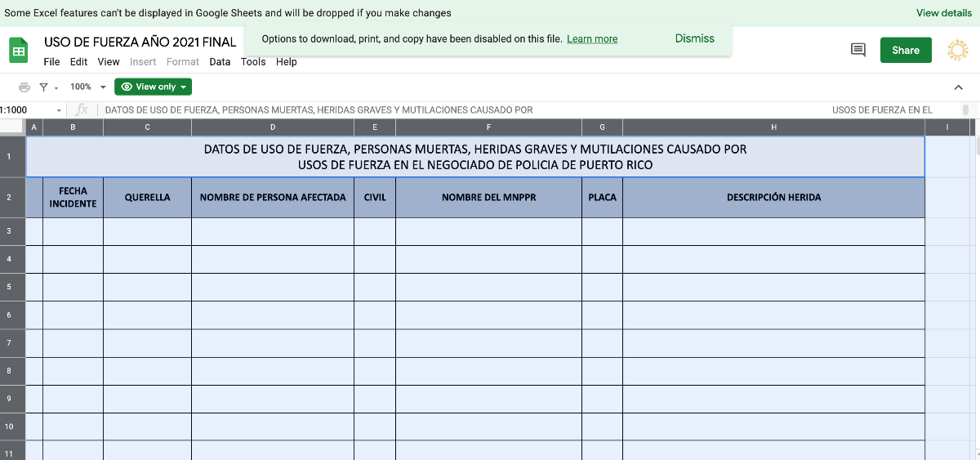The height and width of the screenshot is (460, 980).
Task: Click NOMBRE DEL MNPPR header cell
Action: 488,197
